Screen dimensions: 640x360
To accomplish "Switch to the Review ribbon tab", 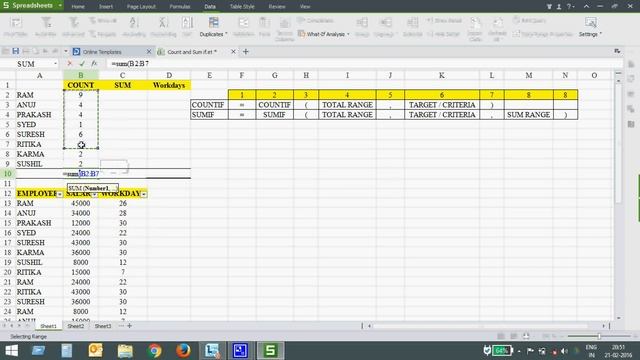I will (277, 7).
